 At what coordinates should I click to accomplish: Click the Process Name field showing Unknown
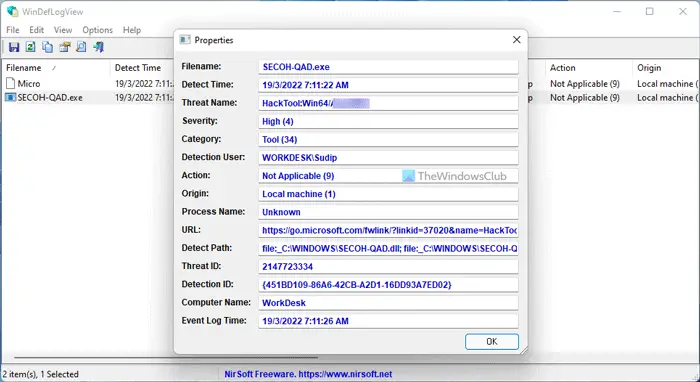click(388, 212)
